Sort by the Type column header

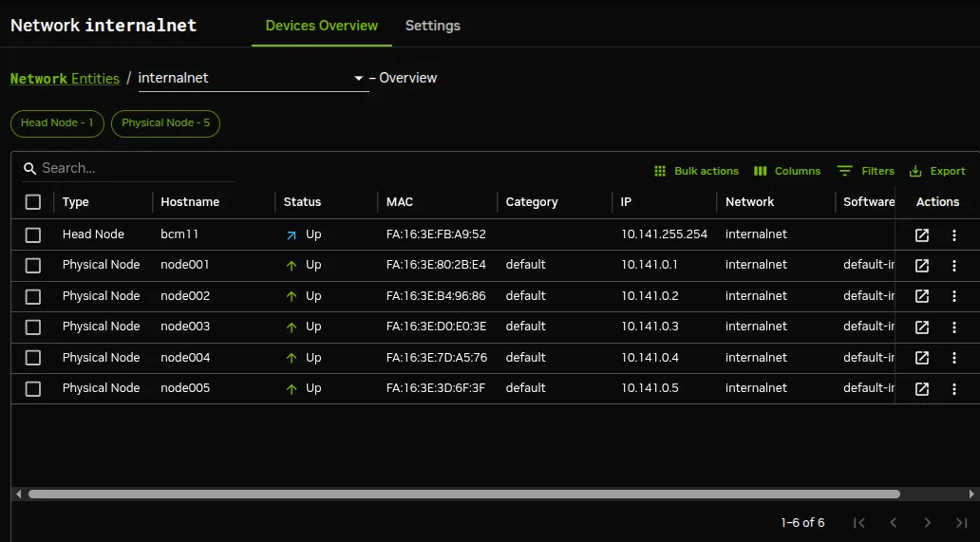point(76,201)
